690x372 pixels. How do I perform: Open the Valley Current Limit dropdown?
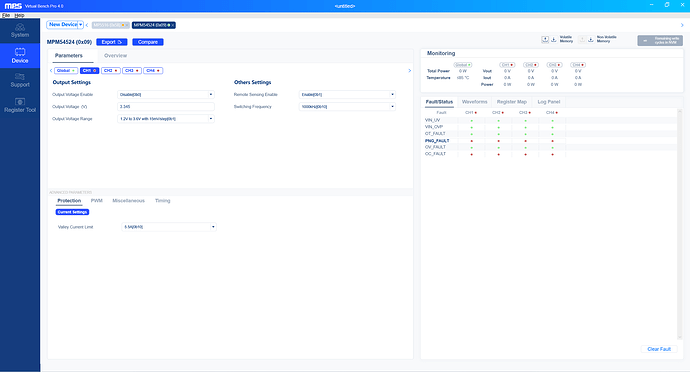pos(169,227)
